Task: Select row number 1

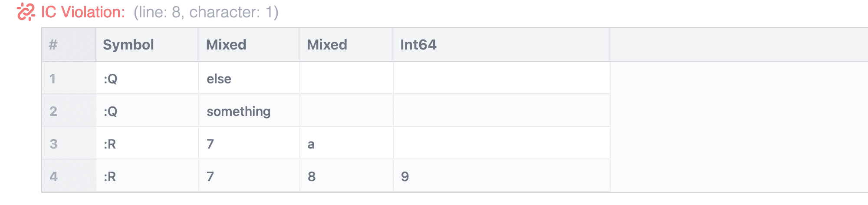Action: click(53, 79)
